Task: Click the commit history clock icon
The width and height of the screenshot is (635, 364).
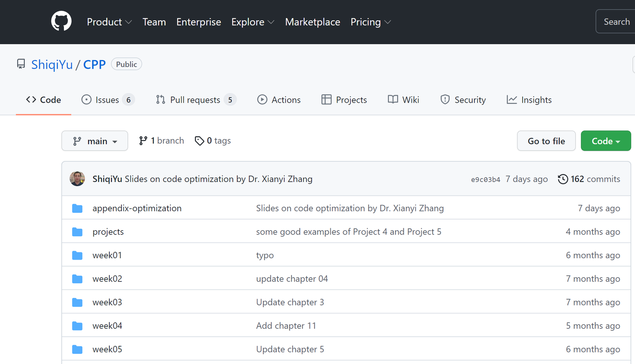Action: [x=563, y=179]
